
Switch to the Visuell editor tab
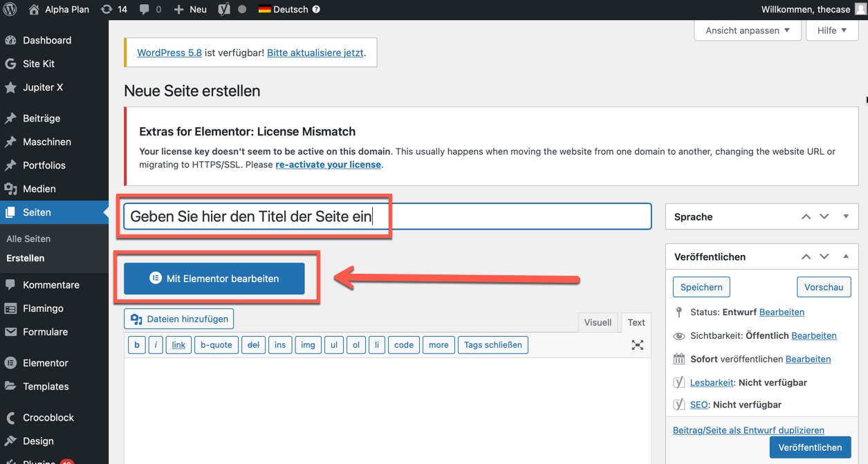(598, 322)
